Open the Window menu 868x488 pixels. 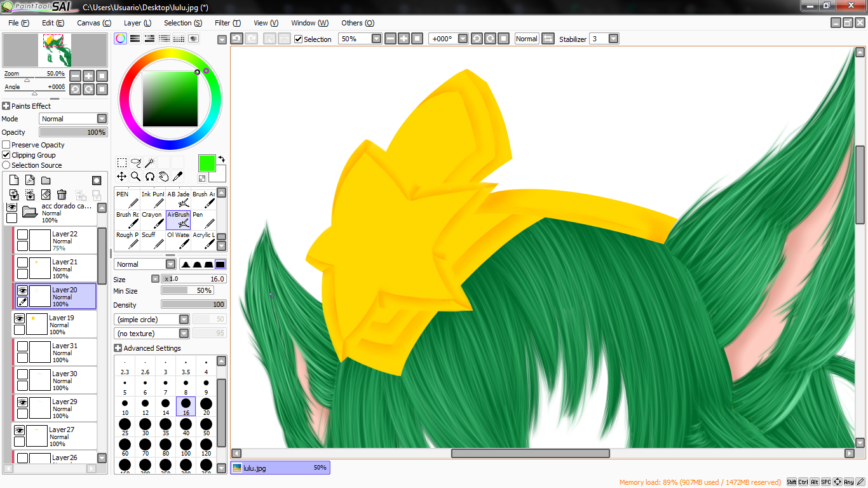pyautogui.click(x=310, y=23)
